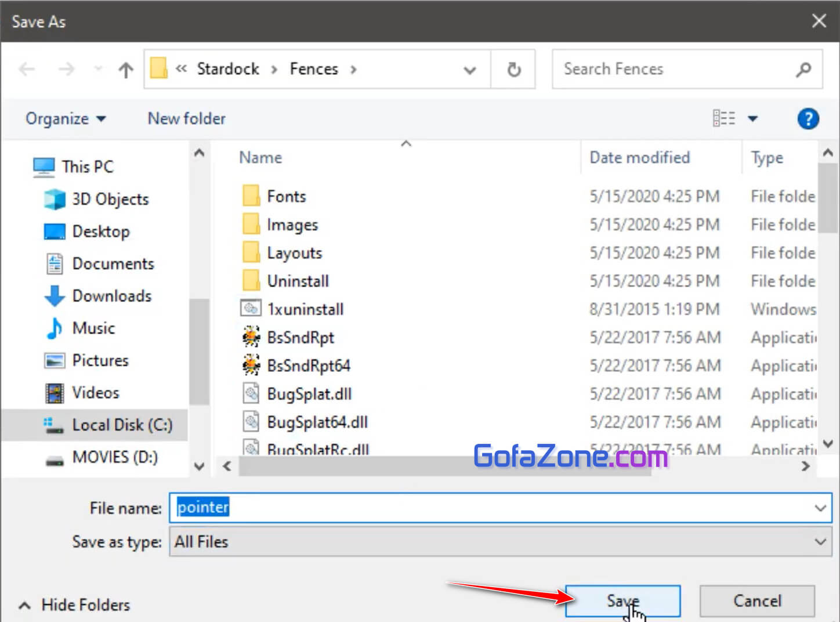
Task: Select the BugSplat.dll file icon
Action: [x=251, y=394]
